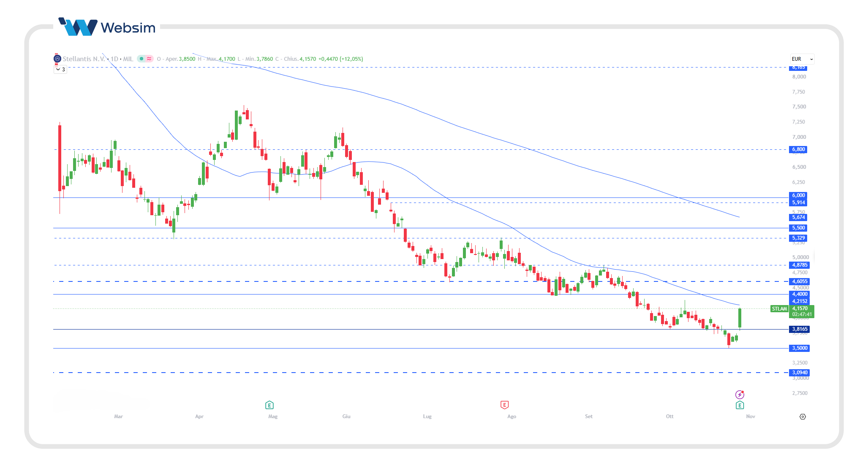Click the 6,800 price level label
The width and height of the screenshot is (868, 473).
tap(798, 149)
